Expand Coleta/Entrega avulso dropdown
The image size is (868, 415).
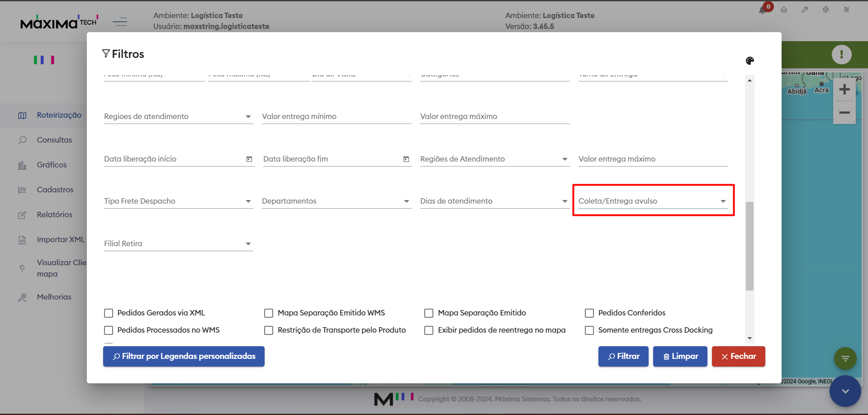point(653,201)
